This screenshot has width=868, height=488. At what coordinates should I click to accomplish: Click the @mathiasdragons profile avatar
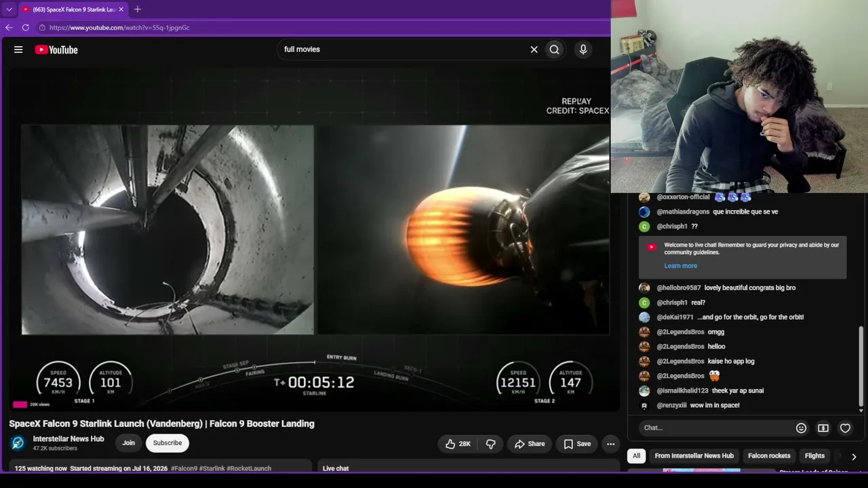[x=644, y=212]
